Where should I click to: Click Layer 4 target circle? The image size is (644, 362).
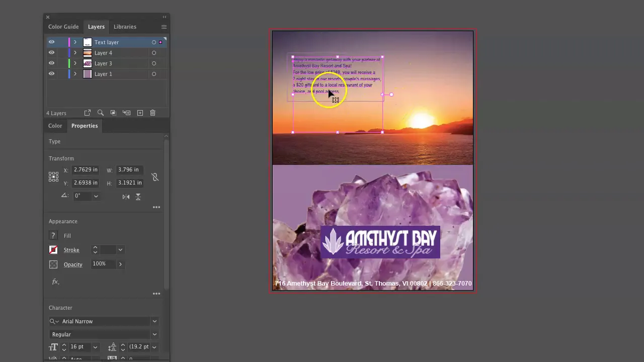coord(154,53)
